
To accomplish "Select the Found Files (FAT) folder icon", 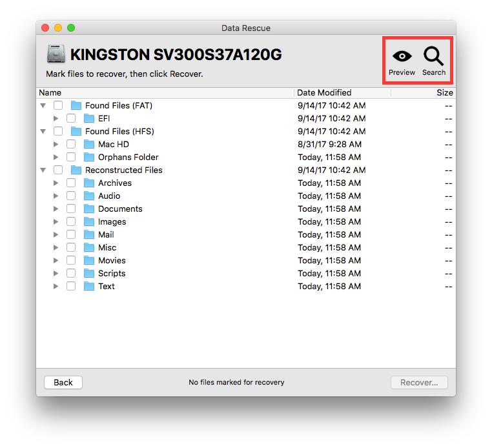I will pos(76,105).
